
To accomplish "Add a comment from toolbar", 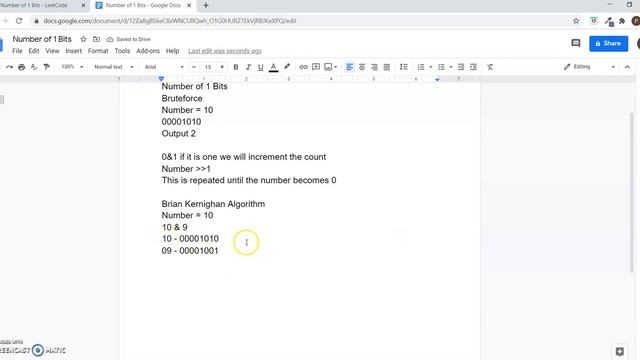I will pos(316,67).
